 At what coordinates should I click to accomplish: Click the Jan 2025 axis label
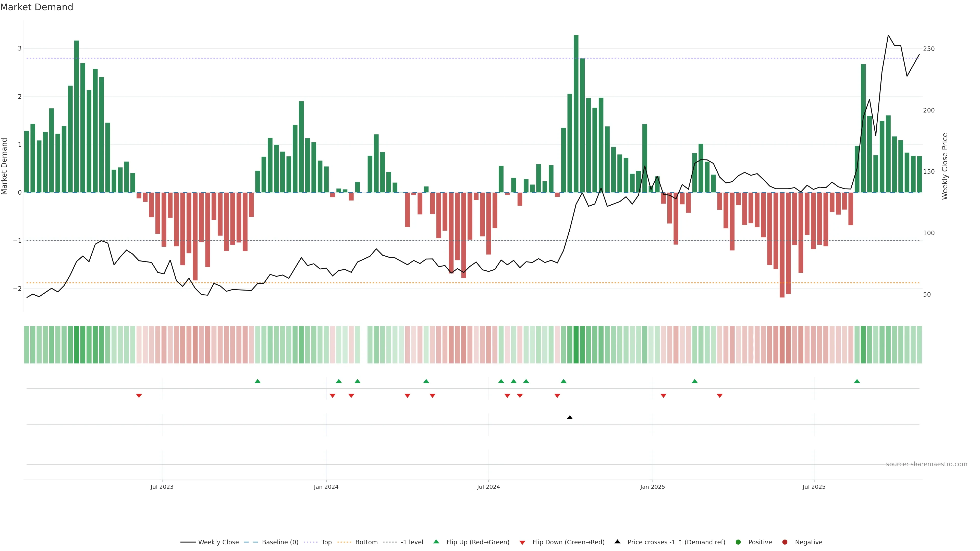click(653, 487)
